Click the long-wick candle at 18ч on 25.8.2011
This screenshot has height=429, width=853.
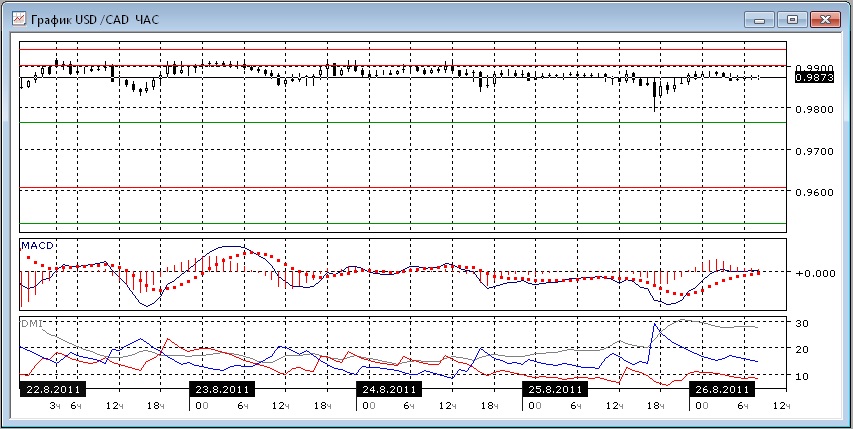(654, 94)
